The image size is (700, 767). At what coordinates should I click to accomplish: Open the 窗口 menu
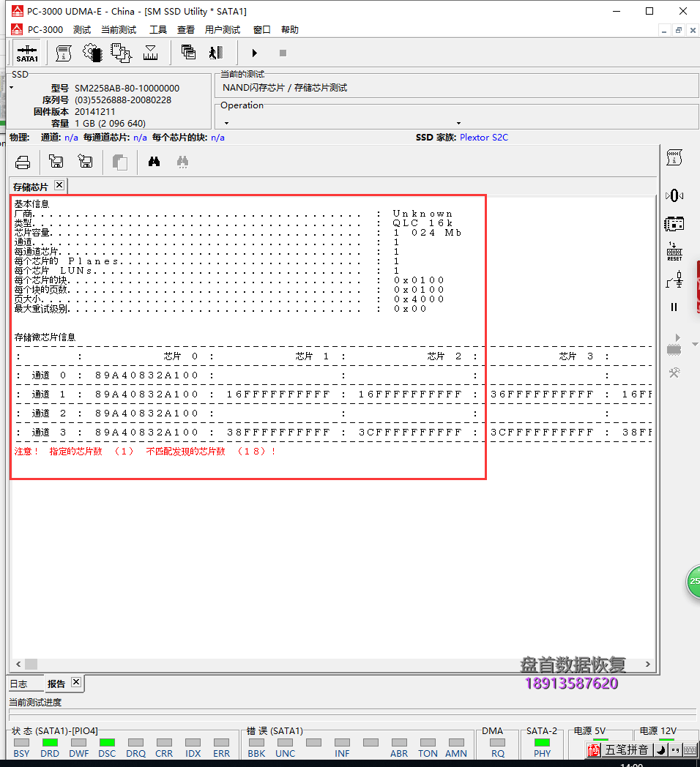click(x=261, y=30)
